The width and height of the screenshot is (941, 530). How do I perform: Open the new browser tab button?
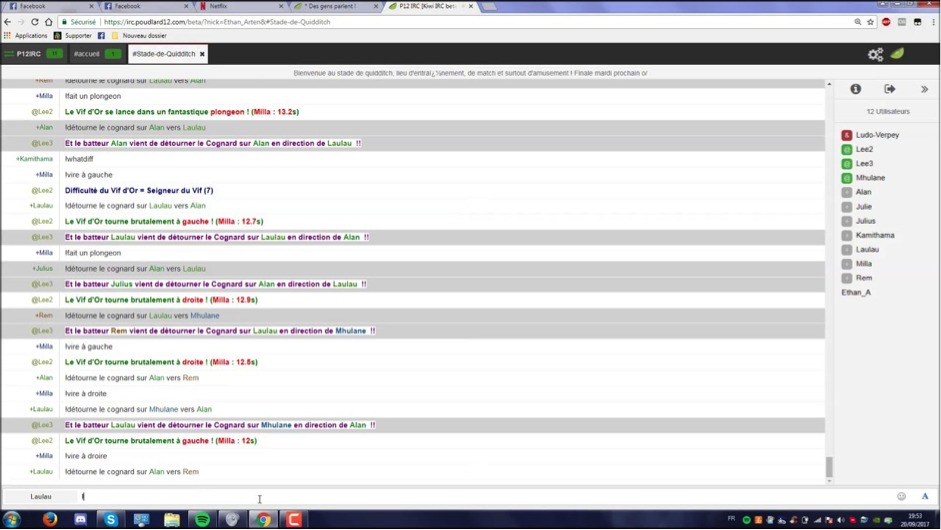click(x=489, y=7)
